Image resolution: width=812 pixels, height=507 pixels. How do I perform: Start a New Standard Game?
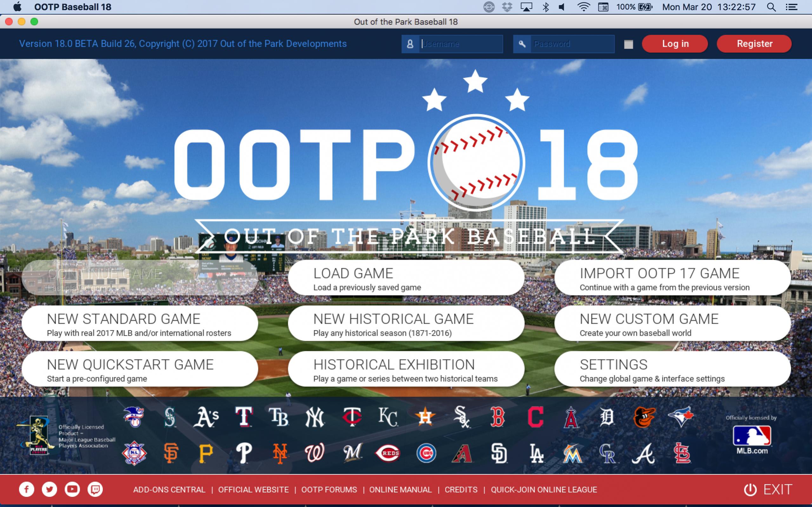tap(140, 324)
